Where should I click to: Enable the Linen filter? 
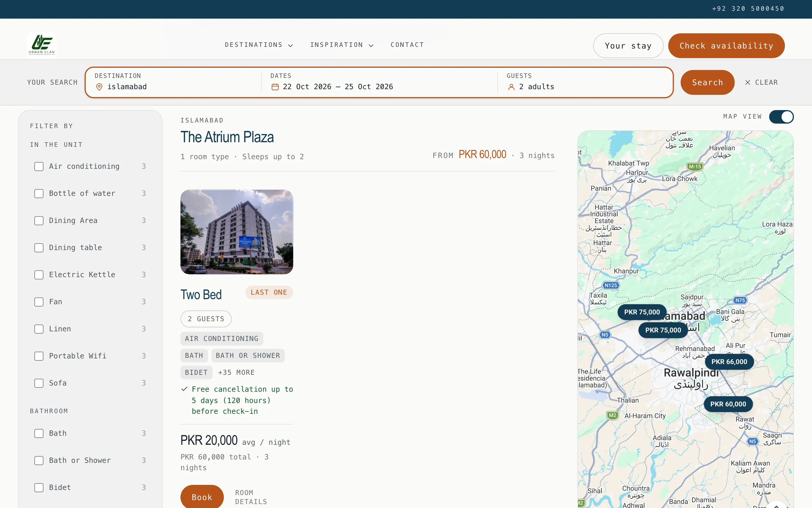pyautogui.click(x=39, y=329)
